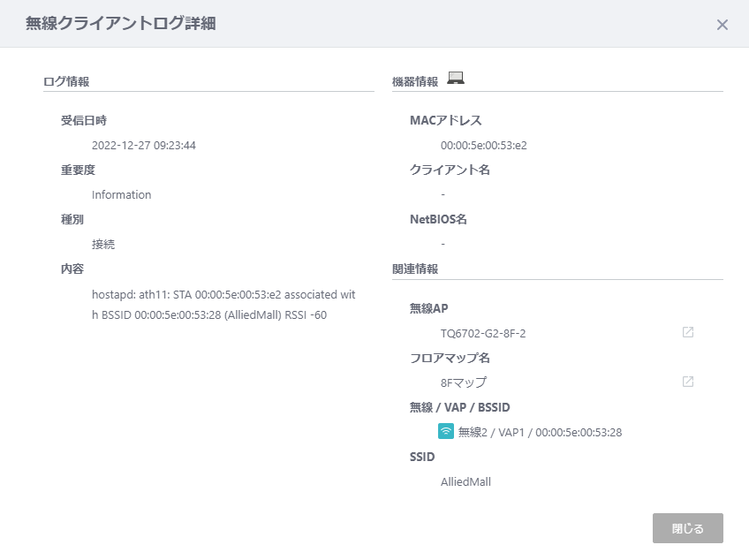
Task: Click the 閉じる button
Action: point(687,528)
